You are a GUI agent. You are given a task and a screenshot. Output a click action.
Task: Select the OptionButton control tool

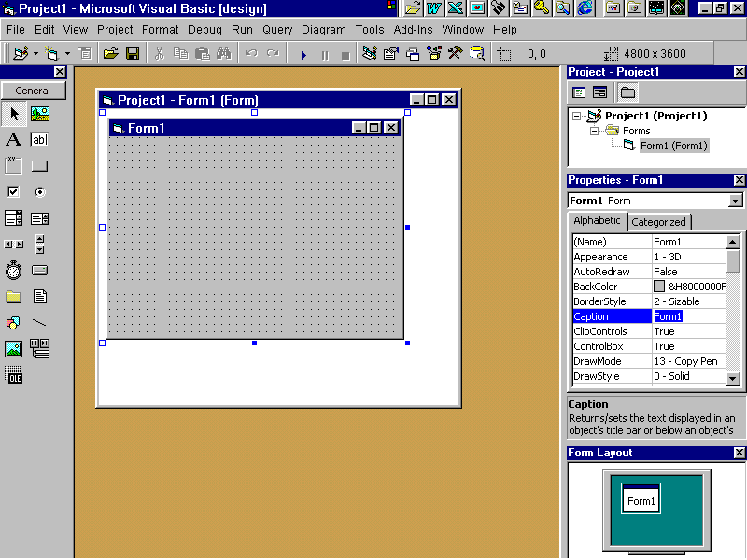pos(39,192)
